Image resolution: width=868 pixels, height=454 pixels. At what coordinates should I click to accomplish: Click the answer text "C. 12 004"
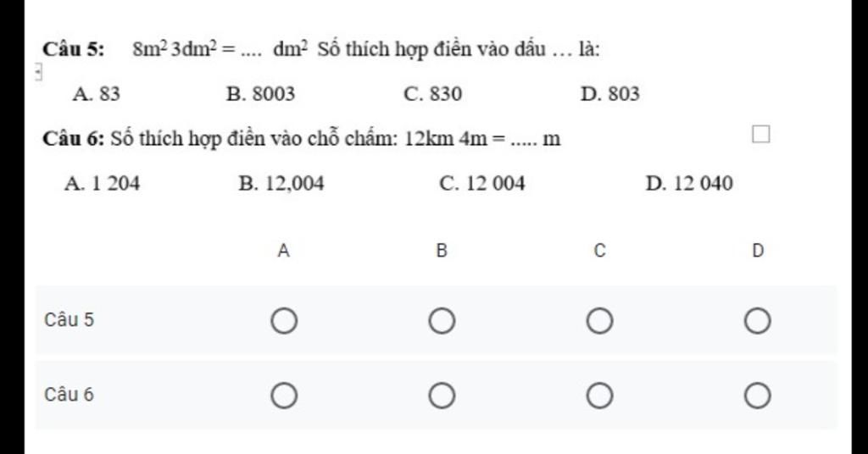pos(482,184)
